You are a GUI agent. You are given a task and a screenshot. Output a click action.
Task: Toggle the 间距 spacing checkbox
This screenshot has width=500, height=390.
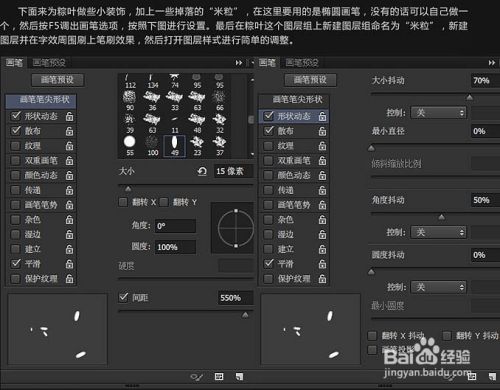[123, 297]
